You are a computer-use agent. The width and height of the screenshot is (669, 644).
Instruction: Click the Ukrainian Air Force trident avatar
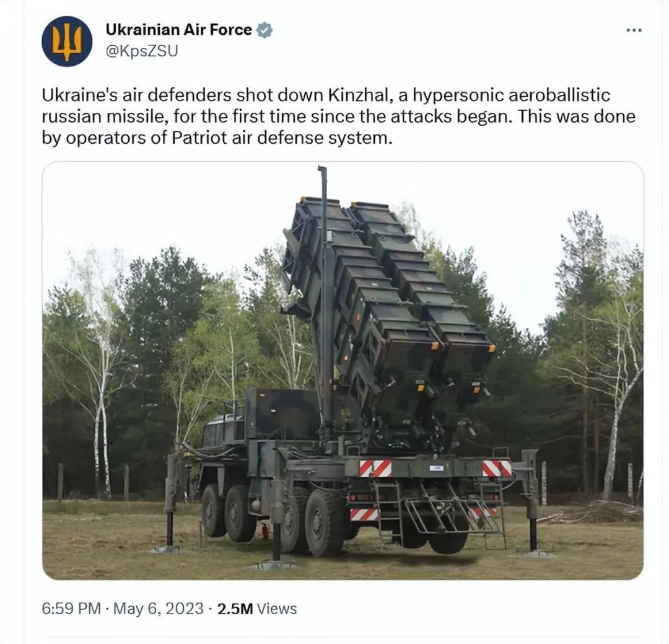pyautogui.click(x=67, y=42)
